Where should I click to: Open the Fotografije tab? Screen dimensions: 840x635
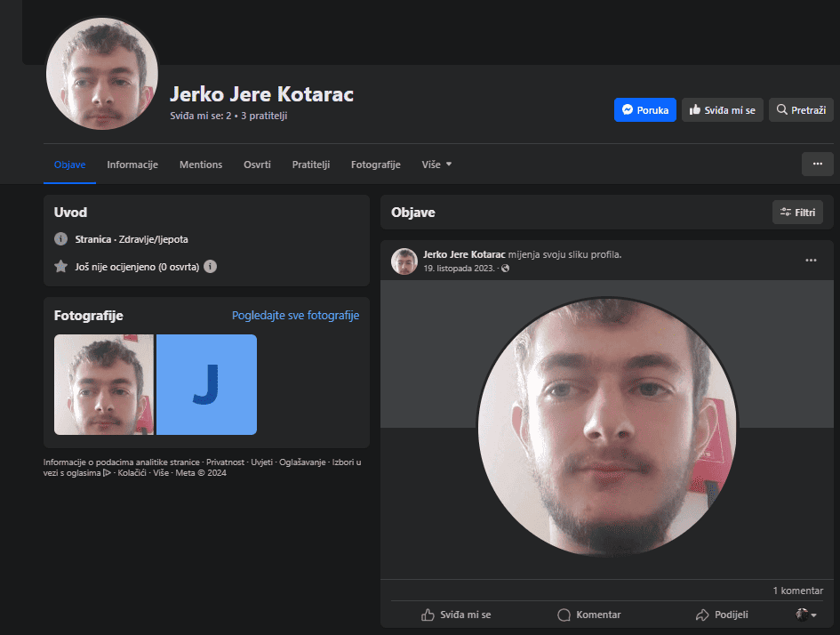point(375,165)
